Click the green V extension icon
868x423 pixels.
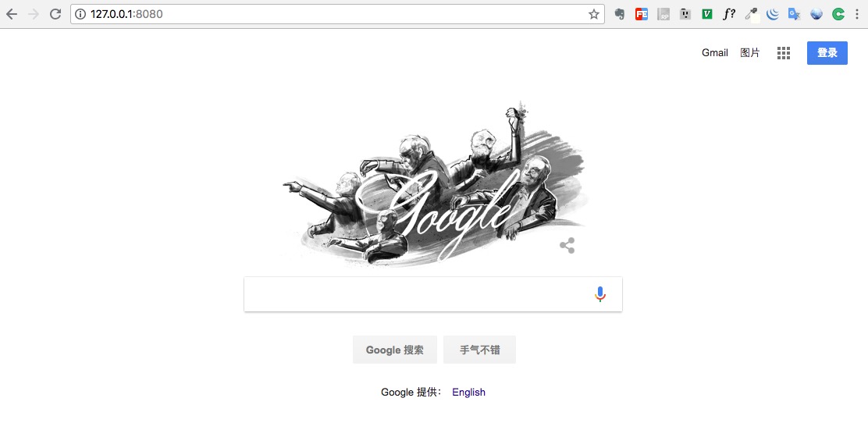[707, 14]
